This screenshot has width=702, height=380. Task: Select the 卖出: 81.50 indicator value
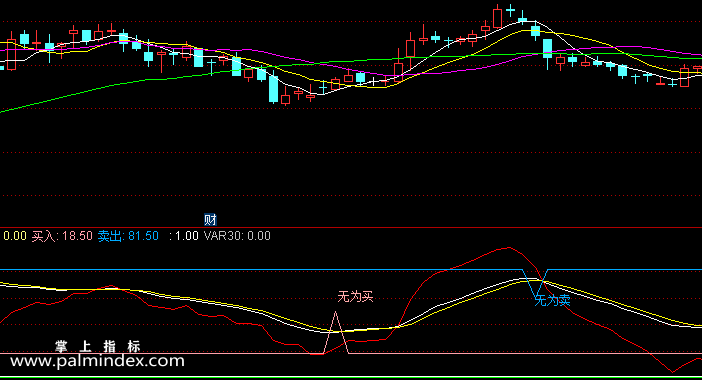(128, 236)
